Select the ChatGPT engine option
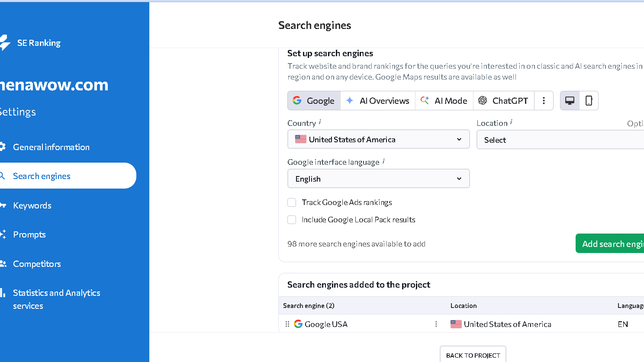This screenshot has width=644, height=362. click(504, 100)
